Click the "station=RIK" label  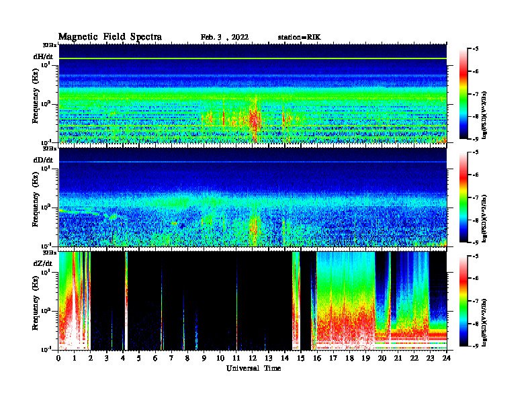299,38
